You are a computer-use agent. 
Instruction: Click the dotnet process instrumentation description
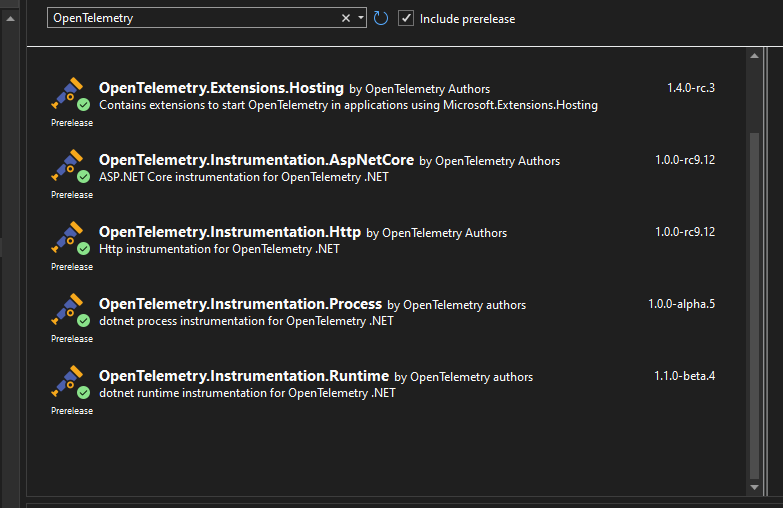pyautogui.click(x=246, y=321)
